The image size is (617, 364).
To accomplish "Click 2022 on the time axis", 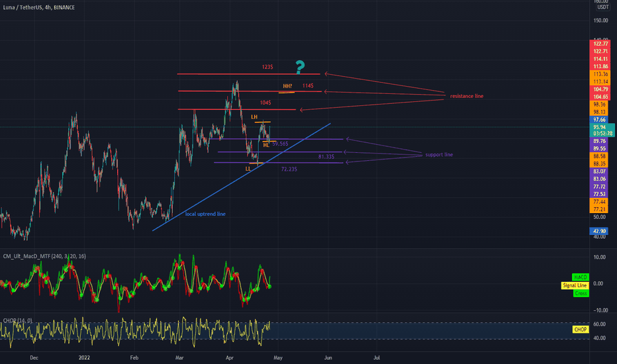I will click(84, 357).
